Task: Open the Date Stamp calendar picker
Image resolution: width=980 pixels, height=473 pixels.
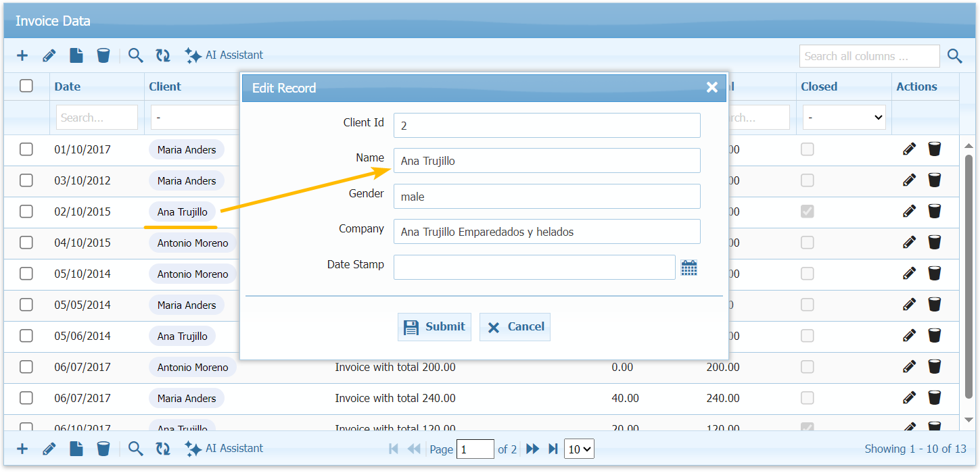Action: click(689, 268)
